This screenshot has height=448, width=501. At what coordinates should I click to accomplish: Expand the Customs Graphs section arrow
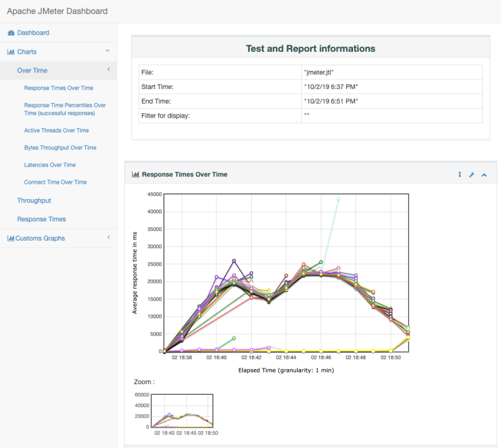(x=108, y=237)
